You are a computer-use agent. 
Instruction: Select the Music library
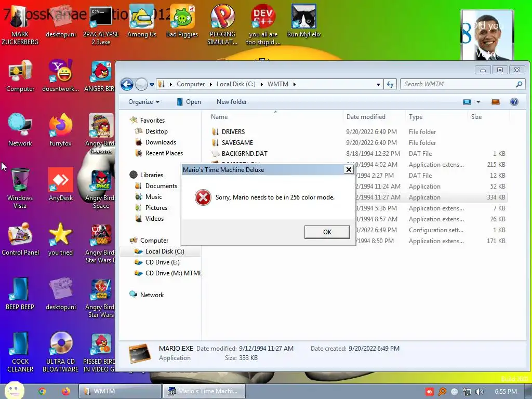153,197
